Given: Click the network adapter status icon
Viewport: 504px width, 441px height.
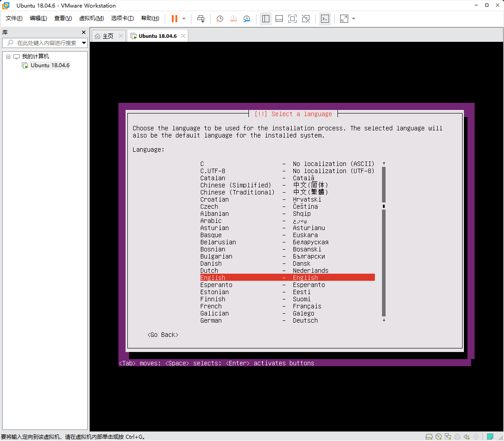Looking at the screenshot, I should pos(448,437).
